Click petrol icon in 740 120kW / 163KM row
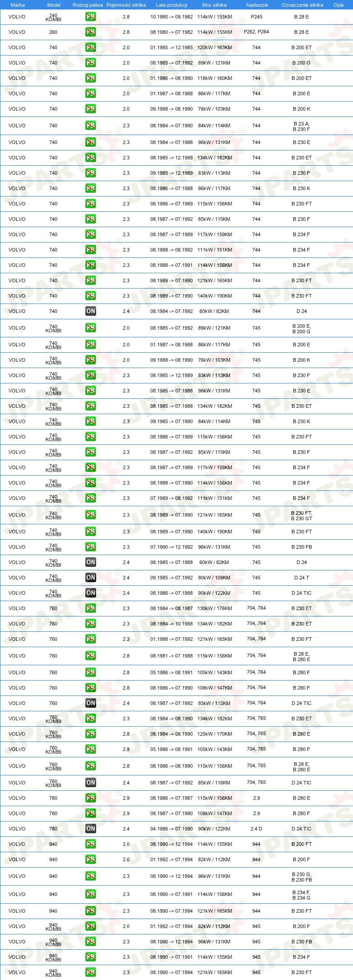The height and width of the screenshot is (980, 353). click(x=91, y=47)
